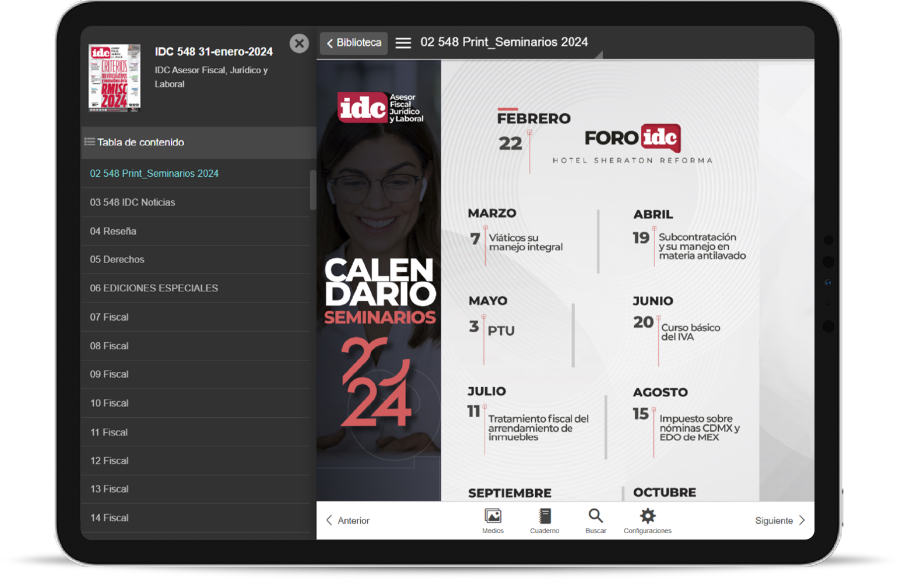902x581 pixels.
Task: Click 'Viáticos su manejo integral' text
Action: [x=526, y=242]
